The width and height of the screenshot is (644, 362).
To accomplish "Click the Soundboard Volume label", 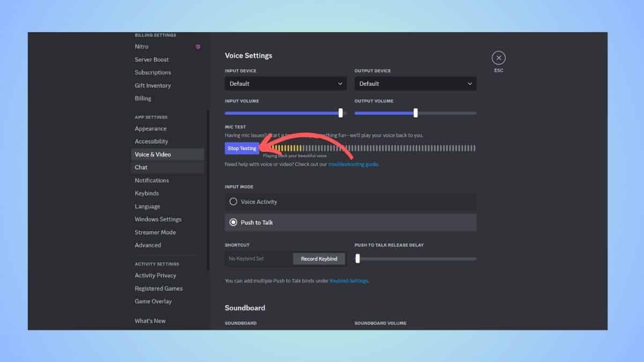I will (380, 323).
